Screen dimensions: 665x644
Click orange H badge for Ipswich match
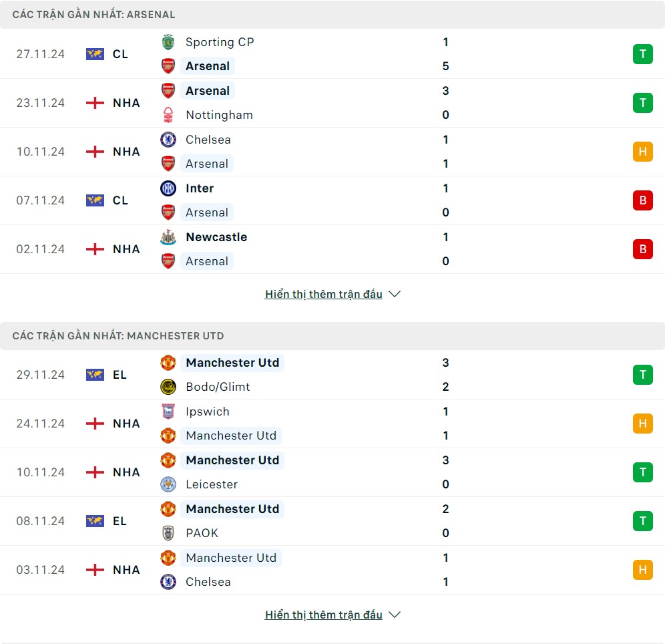(642, 424)
